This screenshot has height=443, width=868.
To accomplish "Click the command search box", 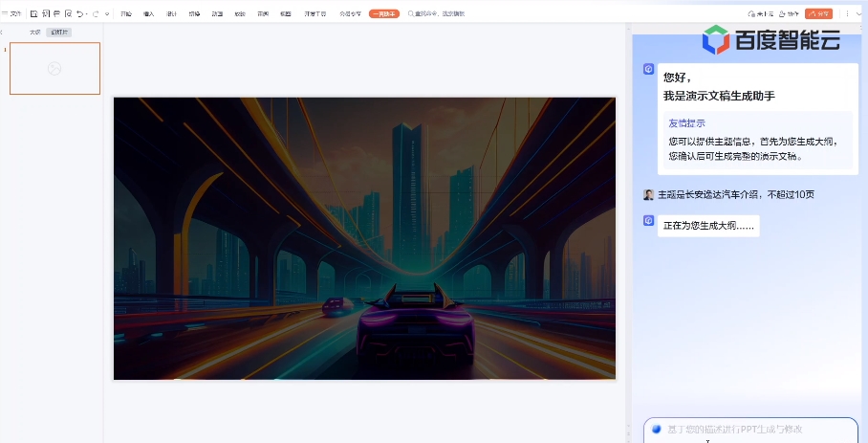I will coord(440,14).
